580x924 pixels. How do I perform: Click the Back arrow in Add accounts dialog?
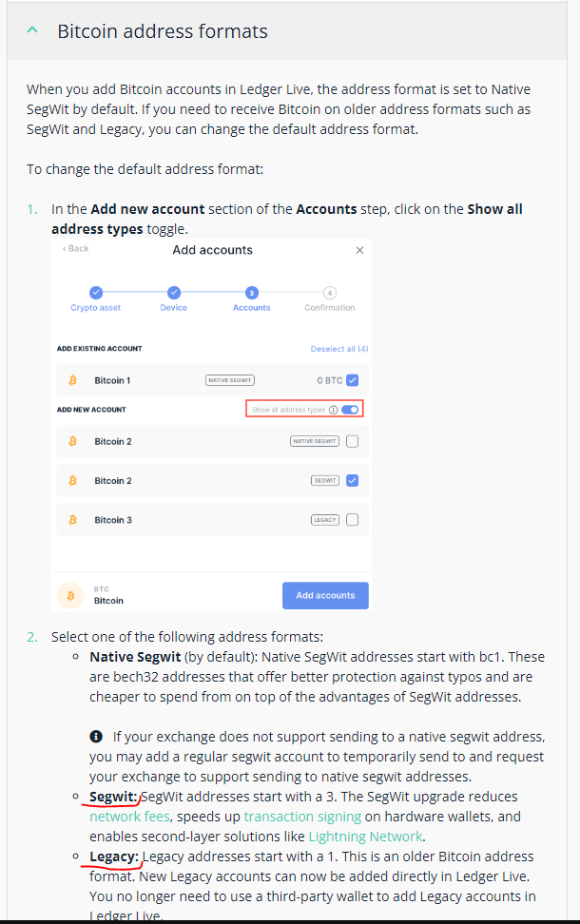pos(75,249)
